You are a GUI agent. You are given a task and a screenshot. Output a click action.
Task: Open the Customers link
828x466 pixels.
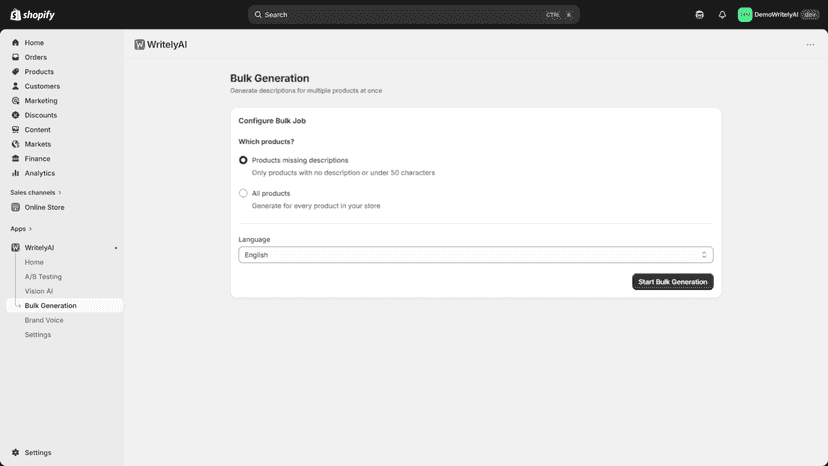click(42, 86)
